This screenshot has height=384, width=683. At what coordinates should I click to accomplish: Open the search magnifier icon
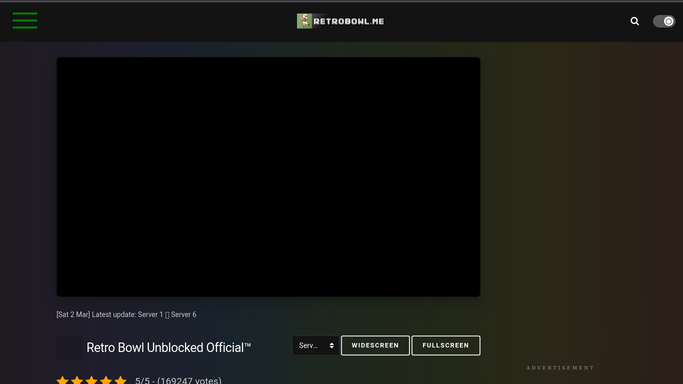635,21
